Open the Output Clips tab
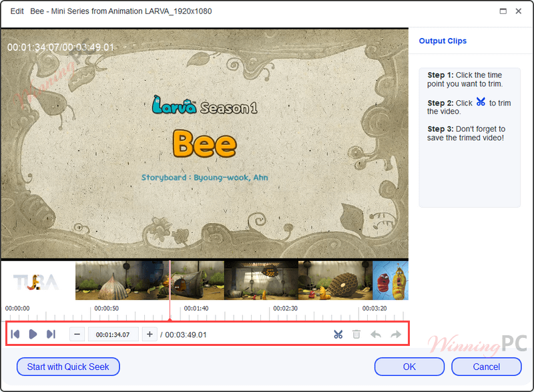 pos(443,41)
